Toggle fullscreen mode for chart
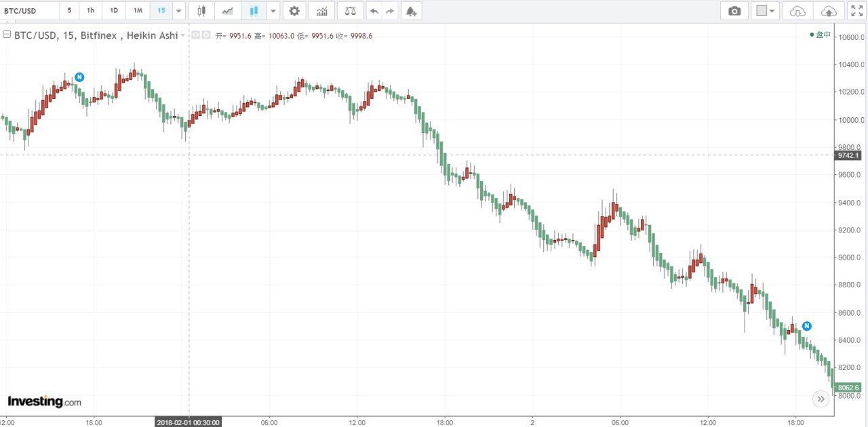 pyautogui.click(x=856, y=11)
